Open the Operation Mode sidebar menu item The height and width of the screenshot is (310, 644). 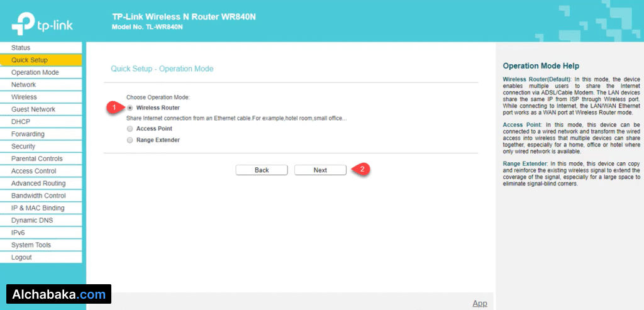click(41, 72)
